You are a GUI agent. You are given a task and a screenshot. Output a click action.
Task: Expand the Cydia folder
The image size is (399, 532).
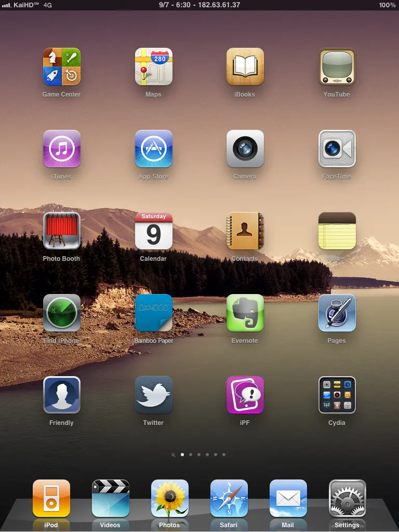pos(337,395)
